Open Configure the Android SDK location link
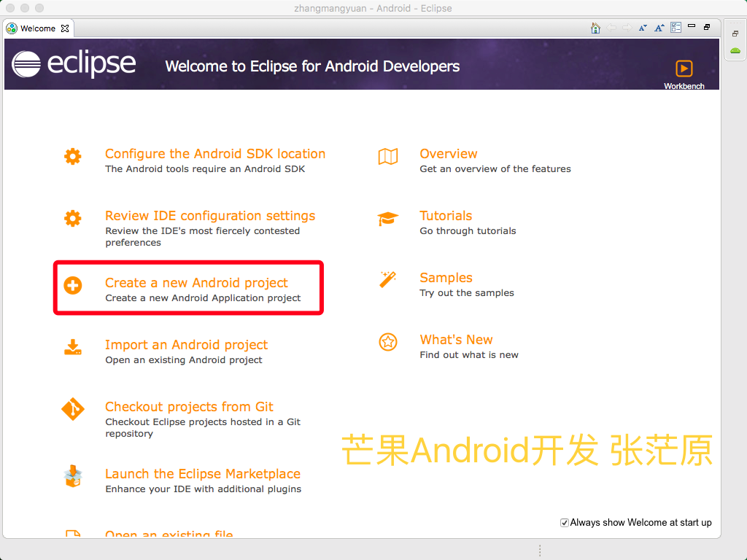 tap(215, 154)
